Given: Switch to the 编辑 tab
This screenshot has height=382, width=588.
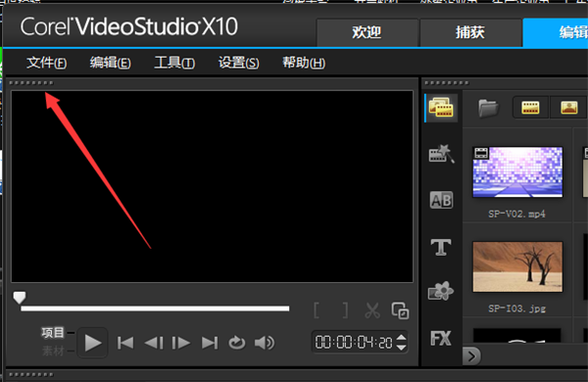Looking at the screenshot, I should tap(556, 32).
